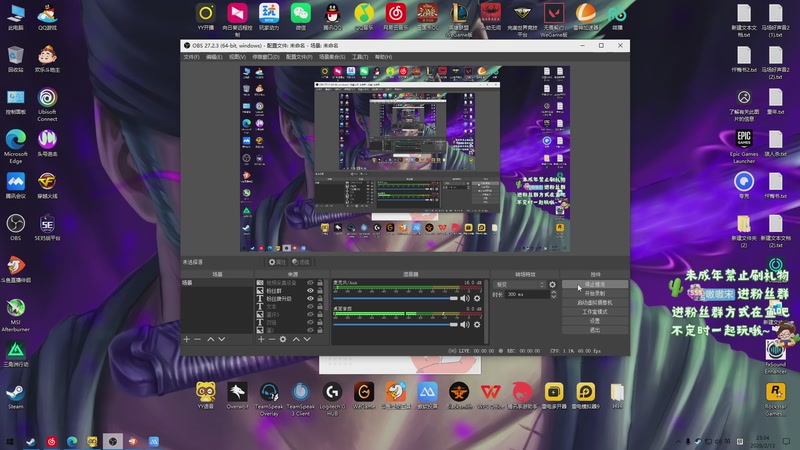Click 退出 exit button in controls

click(595, 330)
